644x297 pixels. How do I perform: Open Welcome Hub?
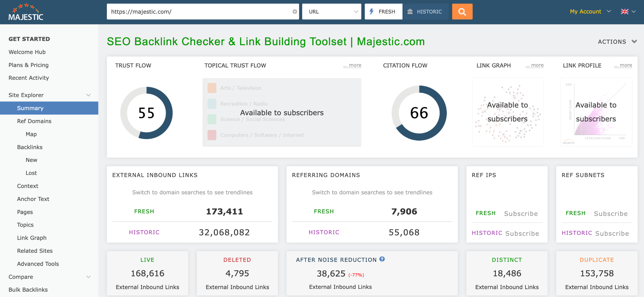27,52
